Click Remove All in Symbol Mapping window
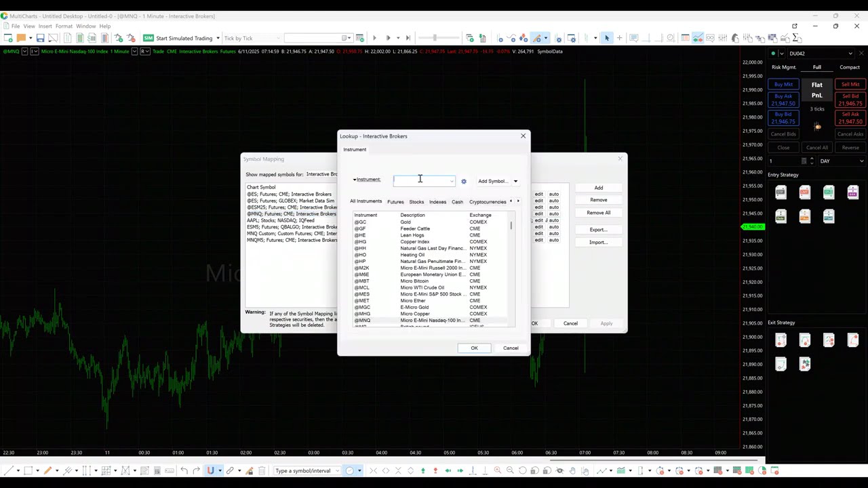 (599, 213)
